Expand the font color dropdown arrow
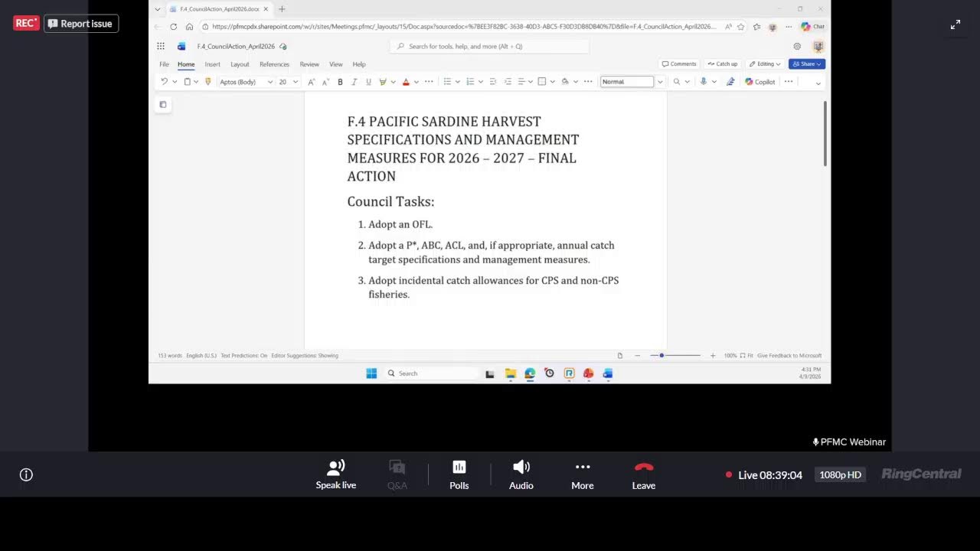This screenshot has width=980, height=551. point(416,82)
